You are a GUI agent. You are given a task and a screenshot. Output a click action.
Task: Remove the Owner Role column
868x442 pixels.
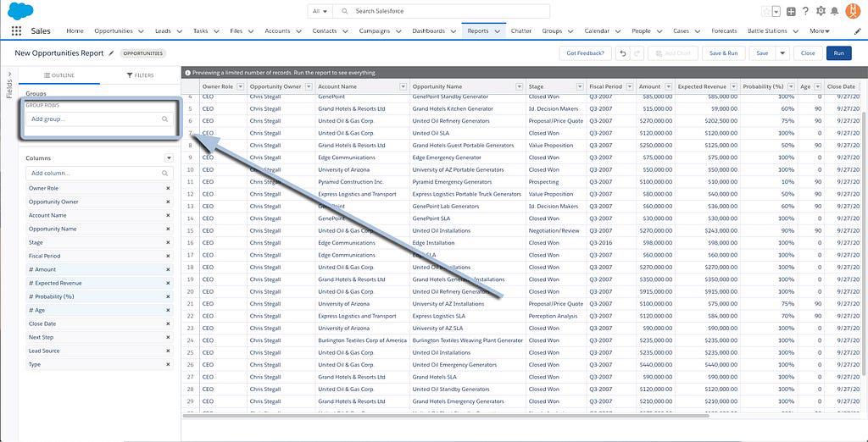point(168,188)
